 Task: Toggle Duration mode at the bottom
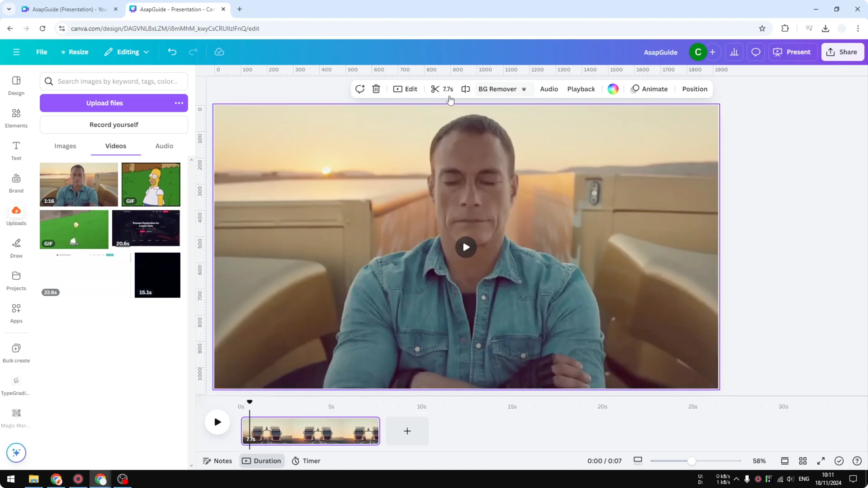262,461
